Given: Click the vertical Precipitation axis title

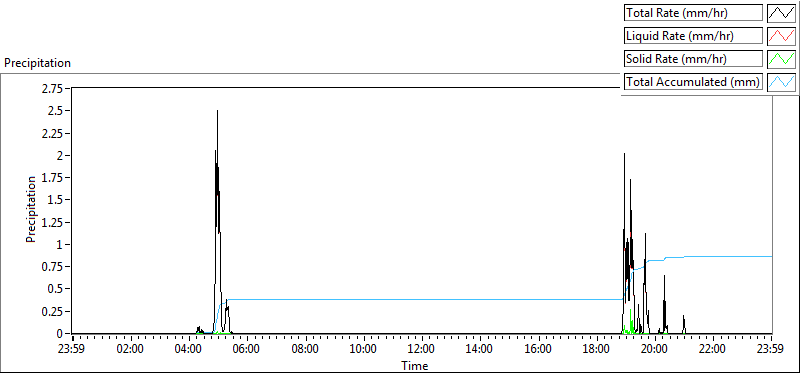Looking at the screenshot, I should [31, 209].
